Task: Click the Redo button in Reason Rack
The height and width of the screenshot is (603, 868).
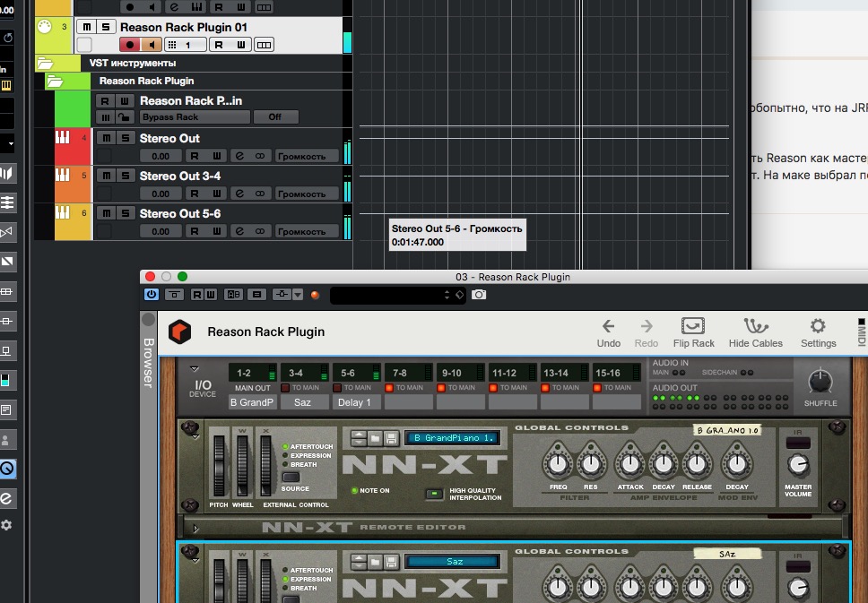Action: point(646,333)
